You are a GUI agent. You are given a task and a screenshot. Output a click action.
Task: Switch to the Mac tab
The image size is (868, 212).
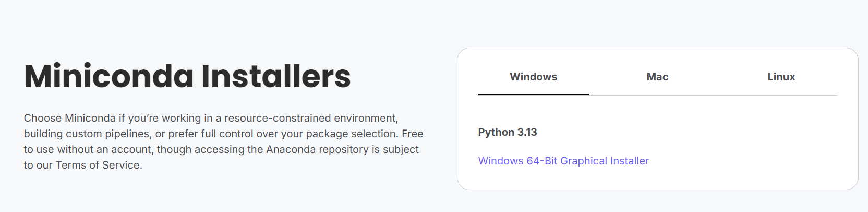pos(657,77)
